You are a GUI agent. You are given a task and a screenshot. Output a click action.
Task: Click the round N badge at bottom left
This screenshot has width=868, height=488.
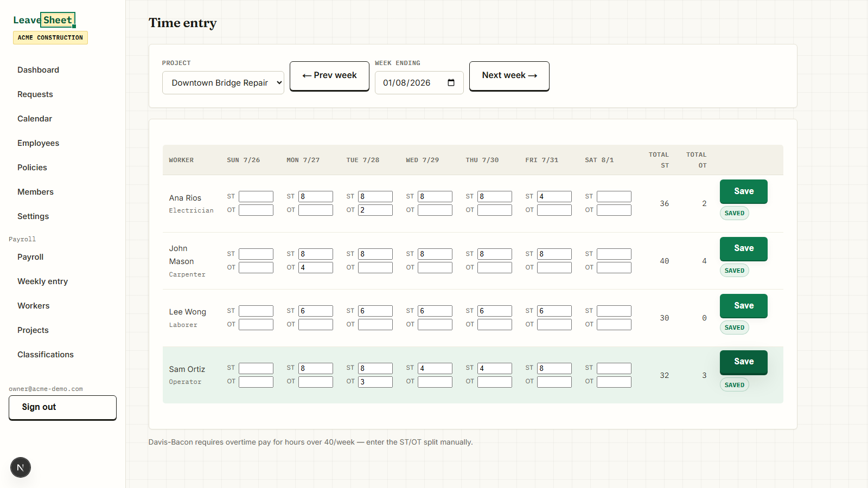(21, 467)
